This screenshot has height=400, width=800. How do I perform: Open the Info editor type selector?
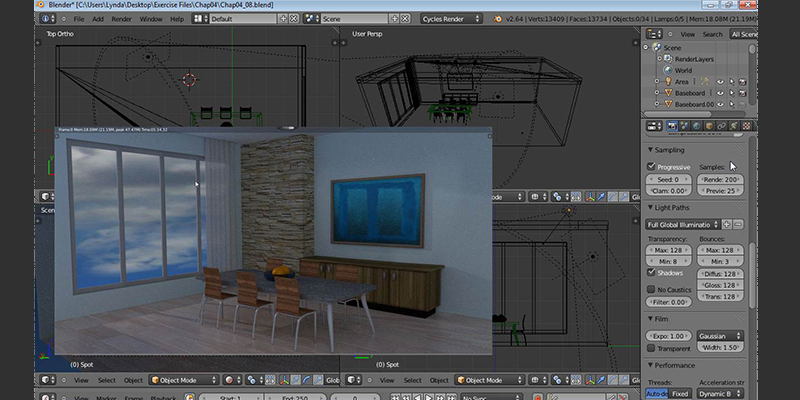coord(48,19)
